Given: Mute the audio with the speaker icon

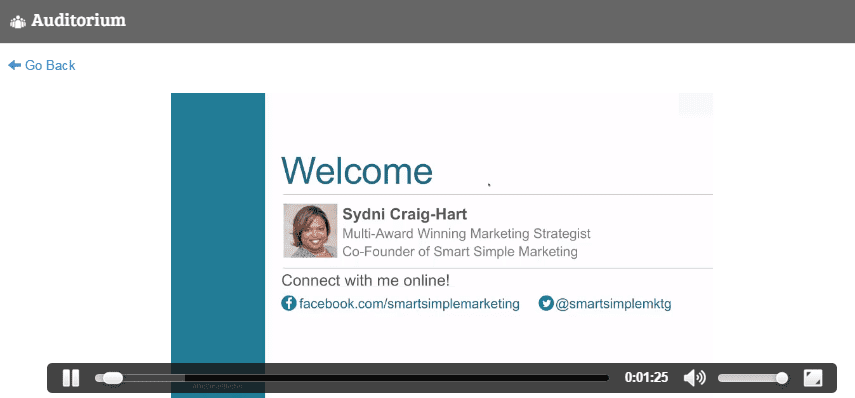Looking at the screenshot, I should coord(694,378).
